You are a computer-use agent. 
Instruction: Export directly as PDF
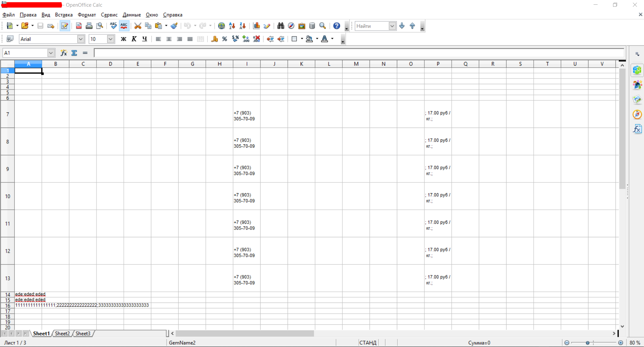(x=79, y=26)
